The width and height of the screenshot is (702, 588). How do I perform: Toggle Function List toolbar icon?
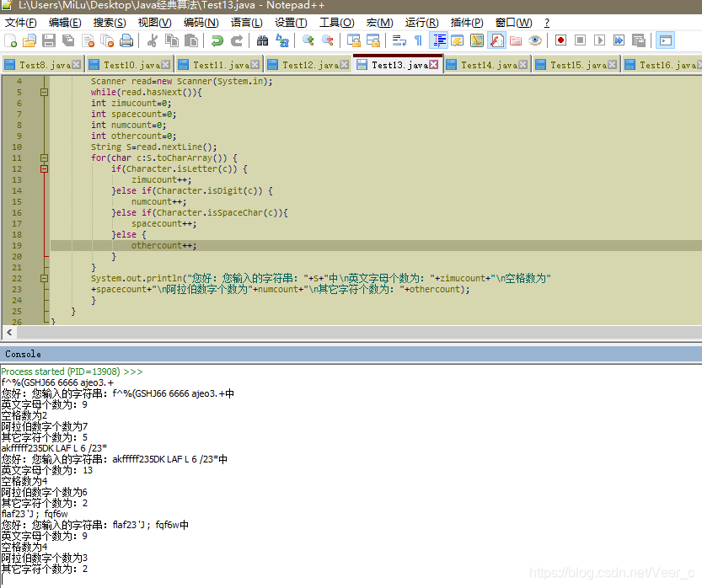coord(496,40)
